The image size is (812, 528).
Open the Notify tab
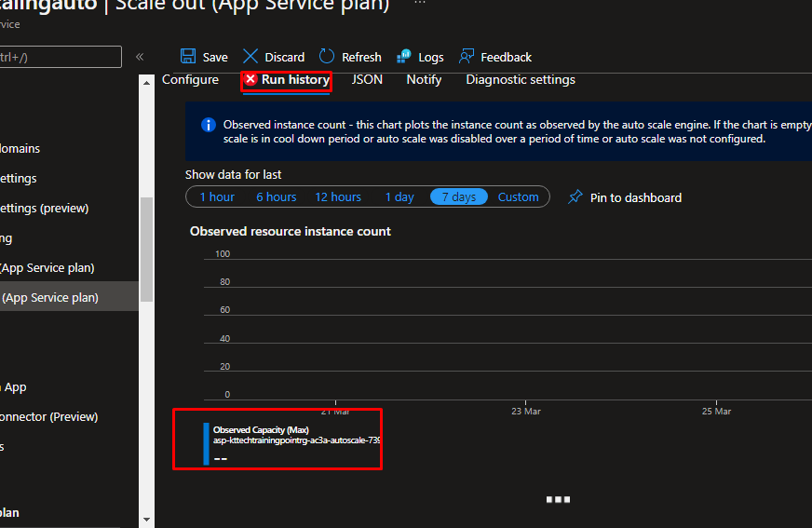[x=424, y=80]
